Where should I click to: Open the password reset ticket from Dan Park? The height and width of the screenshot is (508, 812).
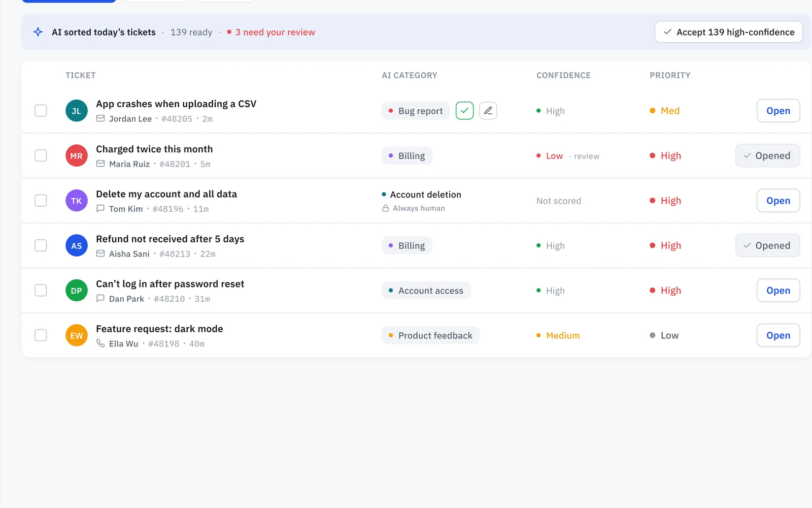coord(778,291)
